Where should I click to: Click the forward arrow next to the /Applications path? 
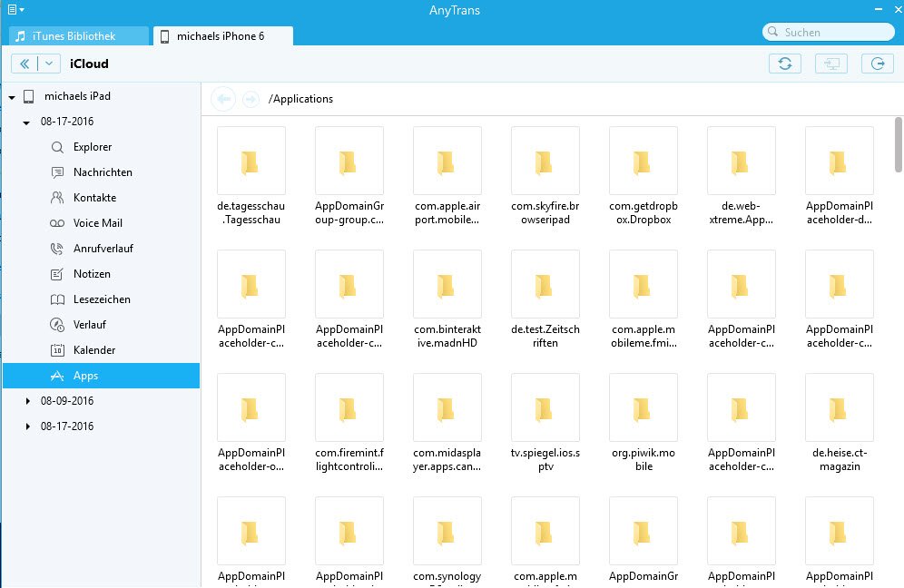251,99
